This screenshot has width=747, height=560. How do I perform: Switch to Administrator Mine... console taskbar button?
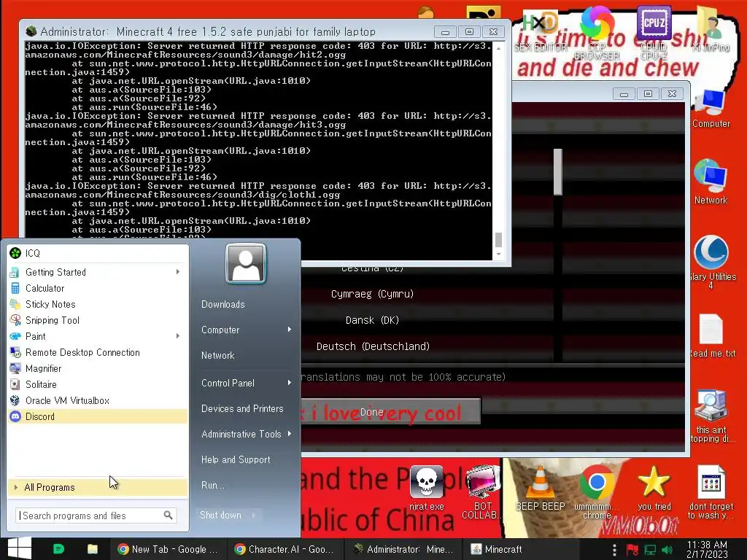(x=403, y=549)
